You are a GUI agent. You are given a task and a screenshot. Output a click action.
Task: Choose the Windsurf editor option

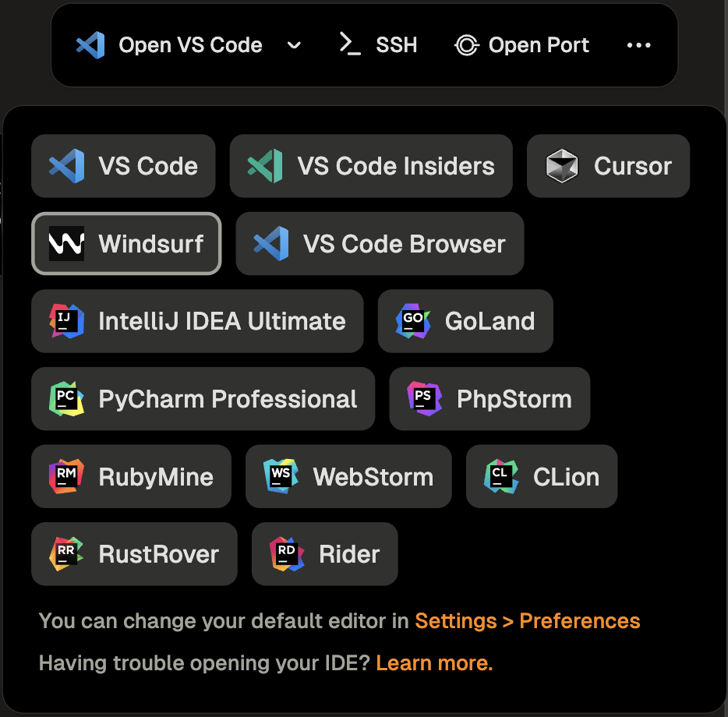coord(126,243)
